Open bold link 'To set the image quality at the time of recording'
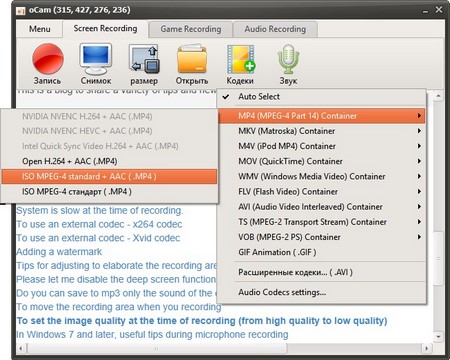The width and height of the screenshot is (450, 360). 202,321
